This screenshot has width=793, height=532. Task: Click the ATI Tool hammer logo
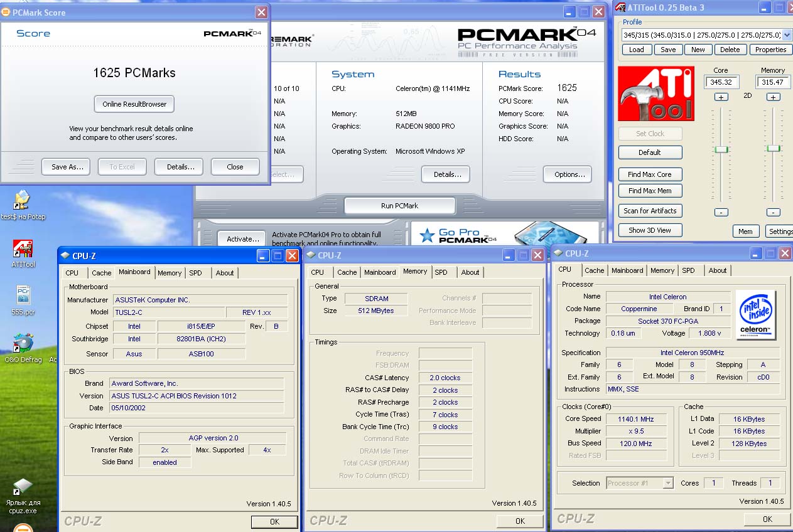[656, 93]
